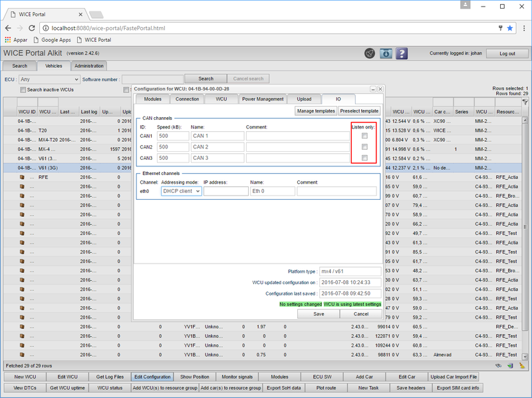This screenshot has height=398, width=532.
Task: Click the broom clear icon
Action: click(x=522, y=366)
